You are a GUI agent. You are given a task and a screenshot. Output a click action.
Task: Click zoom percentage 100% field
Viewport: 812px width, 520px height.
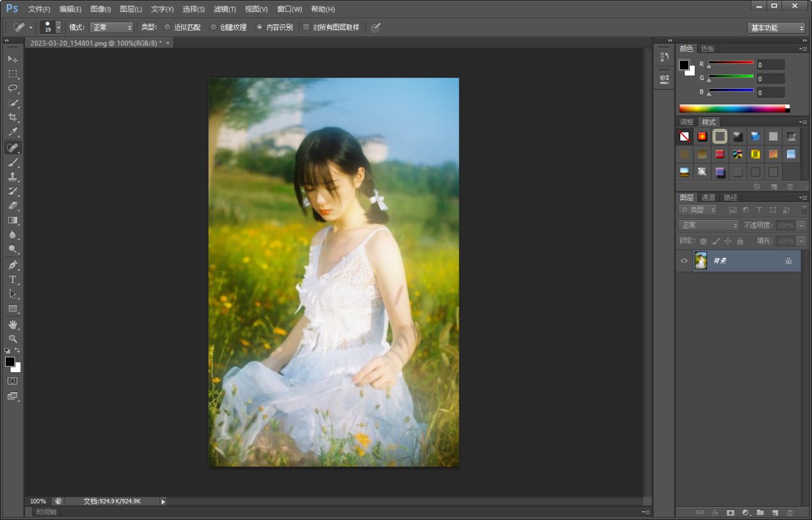pos(38,501)
